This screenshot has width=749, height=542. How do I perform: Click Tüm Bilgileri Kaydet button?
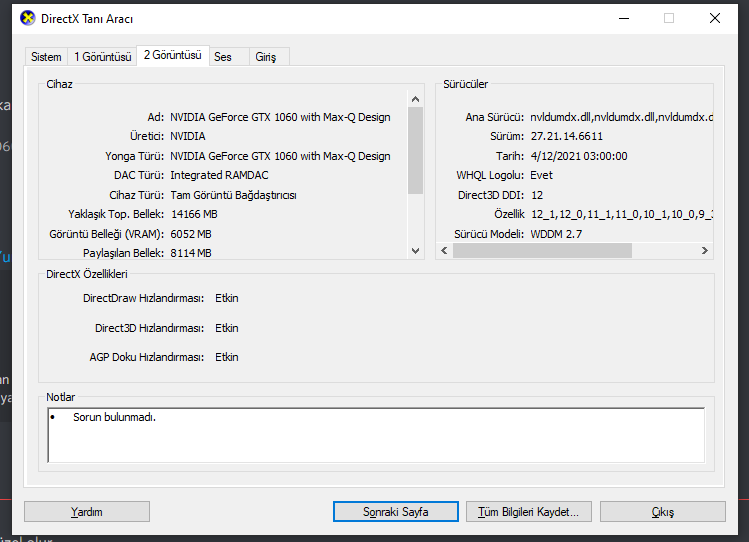pyautogui.click(x=528, y=512)
